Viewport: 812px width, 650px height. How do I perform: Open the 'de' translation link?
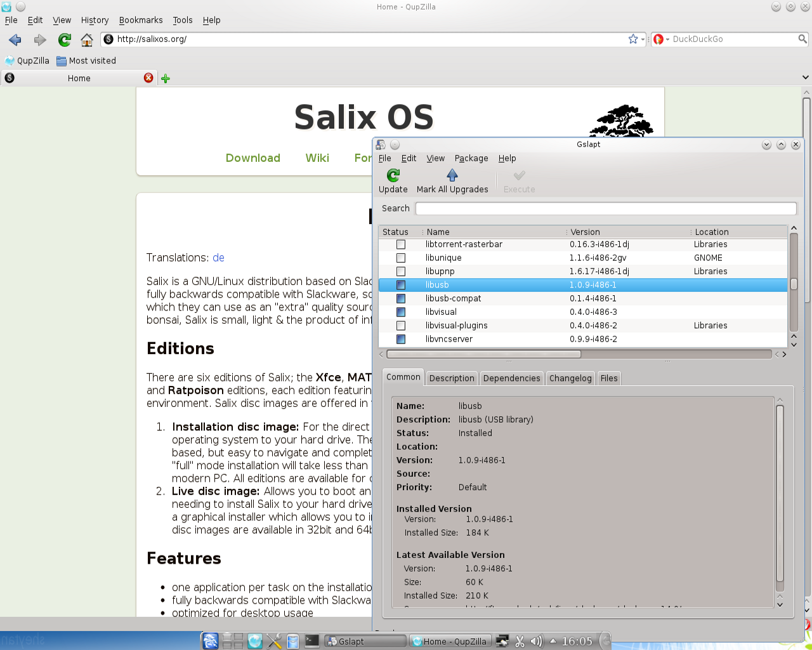tap(218, 258)
